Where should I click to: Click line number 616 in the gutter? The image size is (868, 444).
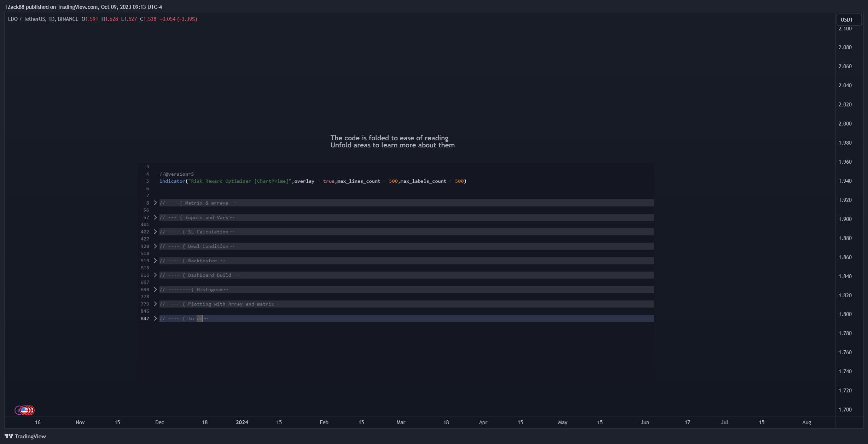point(145,275)
